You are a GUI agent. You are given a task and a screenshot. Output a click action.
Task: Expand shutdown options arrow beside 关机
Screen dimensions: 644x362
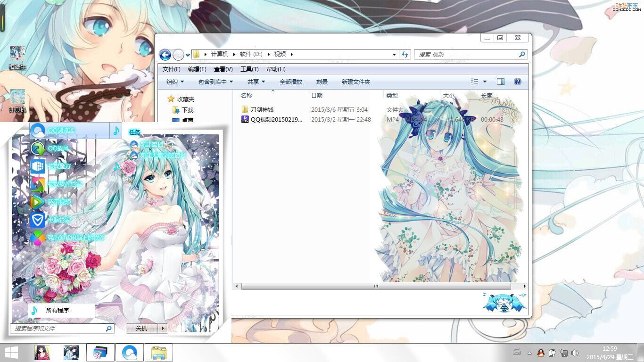click(163, 329)
